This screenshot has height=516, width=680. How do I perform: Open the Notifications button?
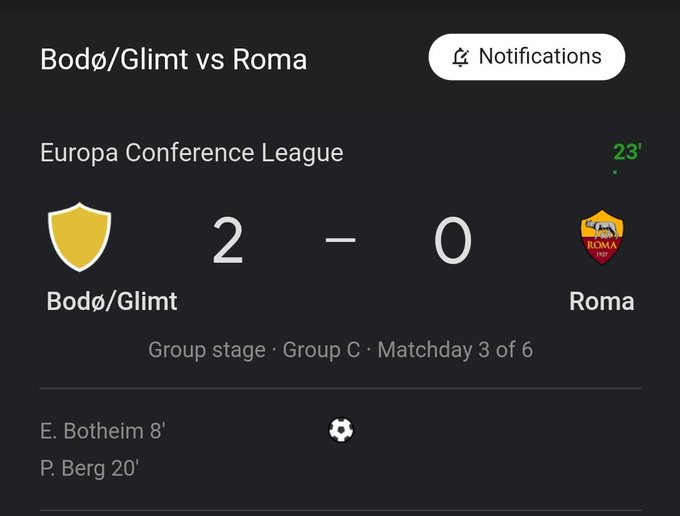pyautogui.click(x=526, y=57)
